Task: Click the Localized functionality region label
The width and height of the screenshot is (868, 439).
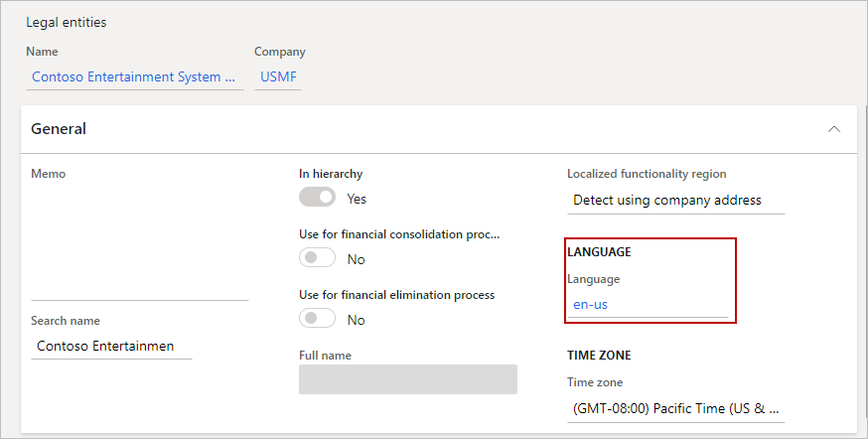Action: [x=647, y=174]
